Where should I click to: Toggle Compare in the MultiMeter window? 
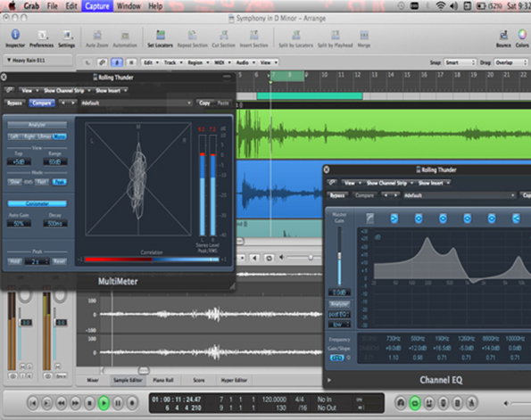42,103
